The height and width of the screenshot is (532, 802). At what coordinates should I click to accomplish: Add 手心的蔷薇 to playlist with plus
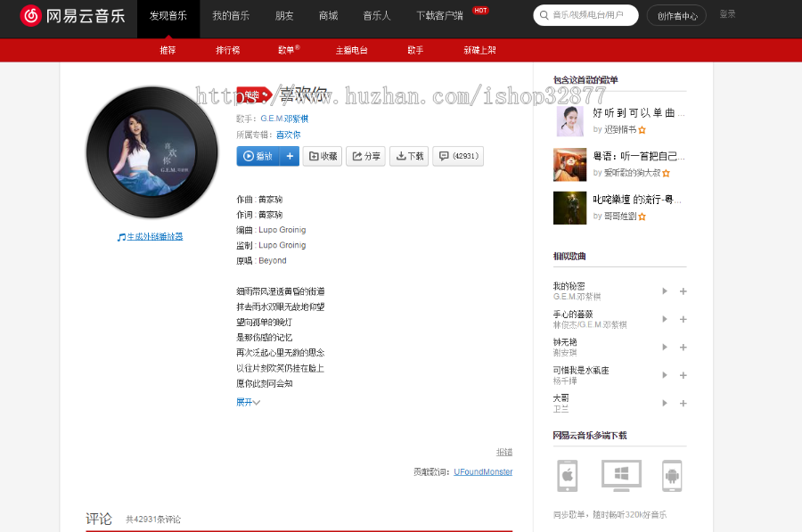coord(683,319)
